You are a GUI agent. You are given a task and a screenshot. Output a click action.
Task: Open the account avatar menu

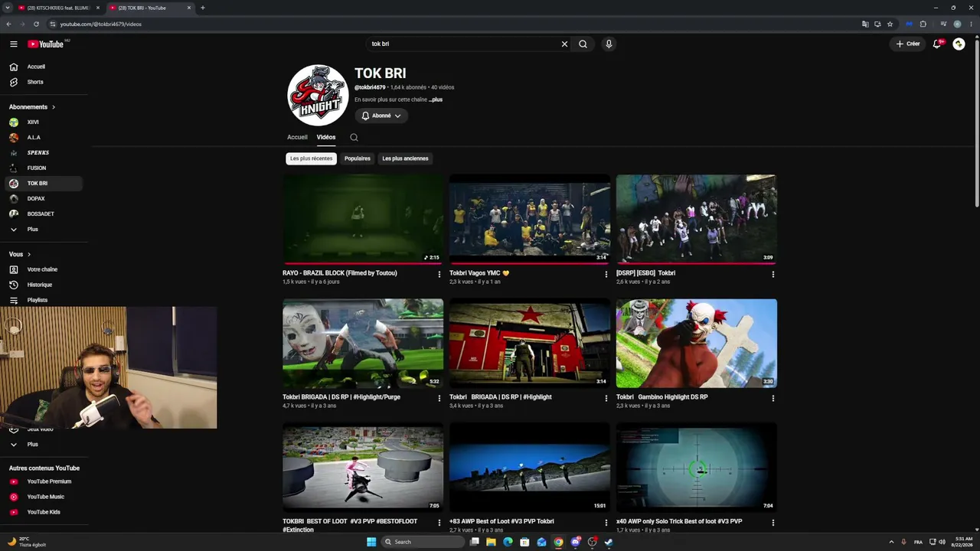click(959, 44)
